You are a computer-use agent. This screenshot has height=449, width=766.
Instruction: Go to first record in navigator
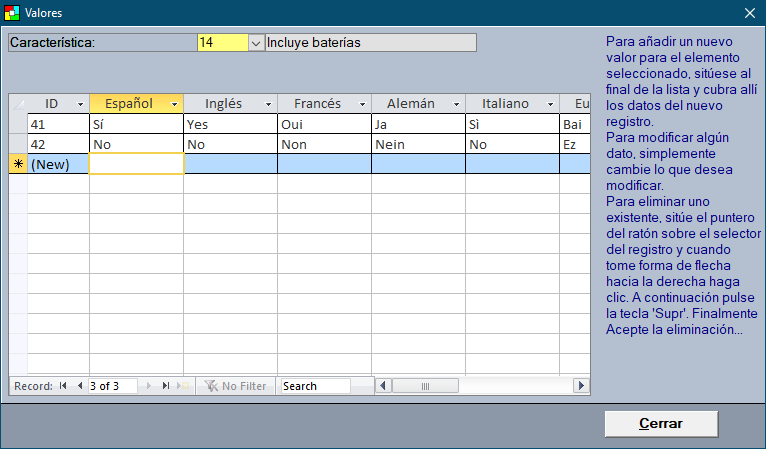pyautogui.click(x=63, y=386)
